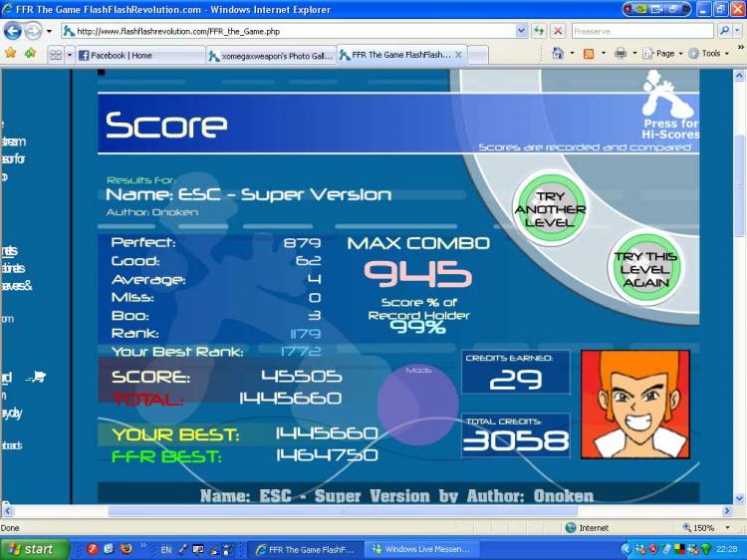Switch to the Facebook | Home tab
Viewport: 747px width, 560px height.
pyautogui.click(x=141, y=55)
